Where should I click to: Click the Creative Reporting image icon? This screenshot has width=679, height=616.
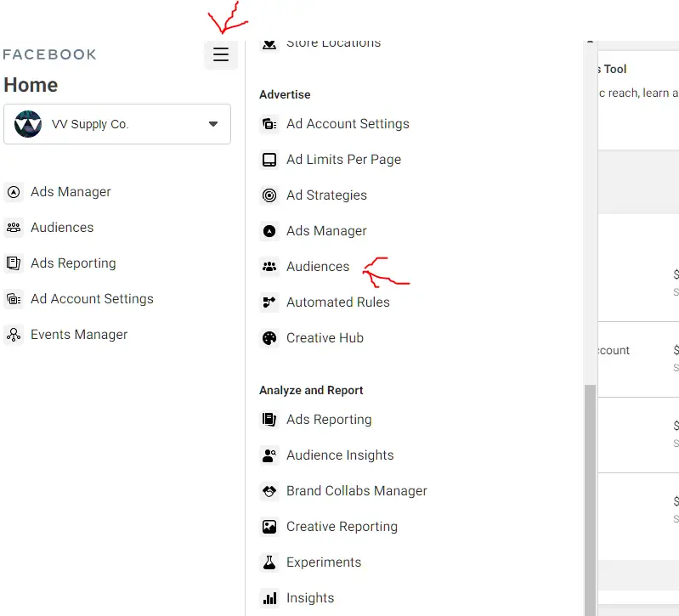point(269,527)
